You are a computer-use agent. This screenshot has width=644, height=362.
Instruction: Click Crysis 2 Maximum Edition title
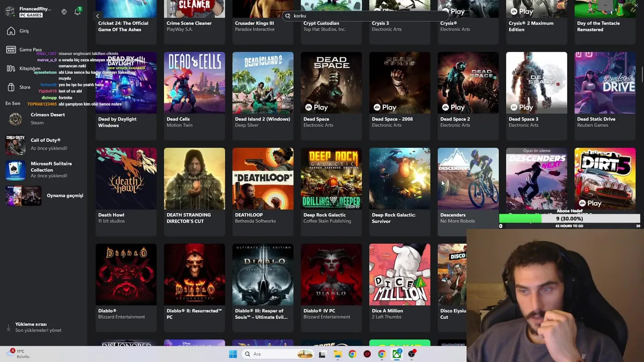531,26
